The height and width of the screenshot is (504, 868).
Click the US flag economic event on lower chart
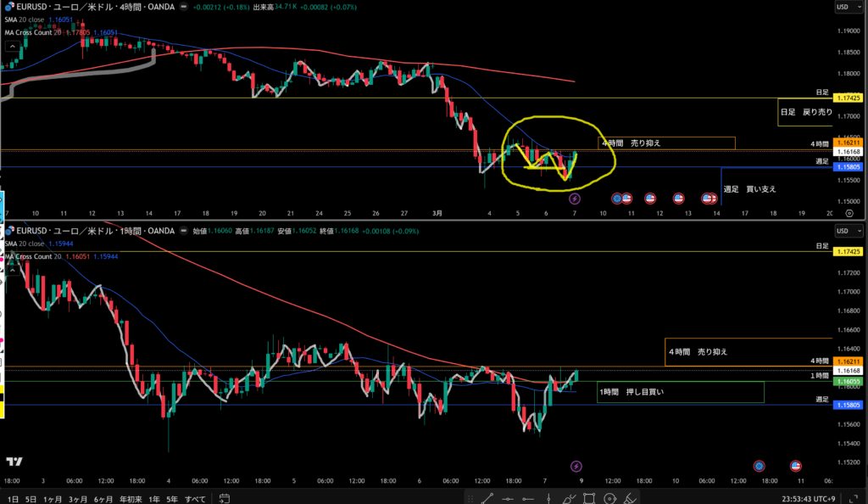coord(796,466)
